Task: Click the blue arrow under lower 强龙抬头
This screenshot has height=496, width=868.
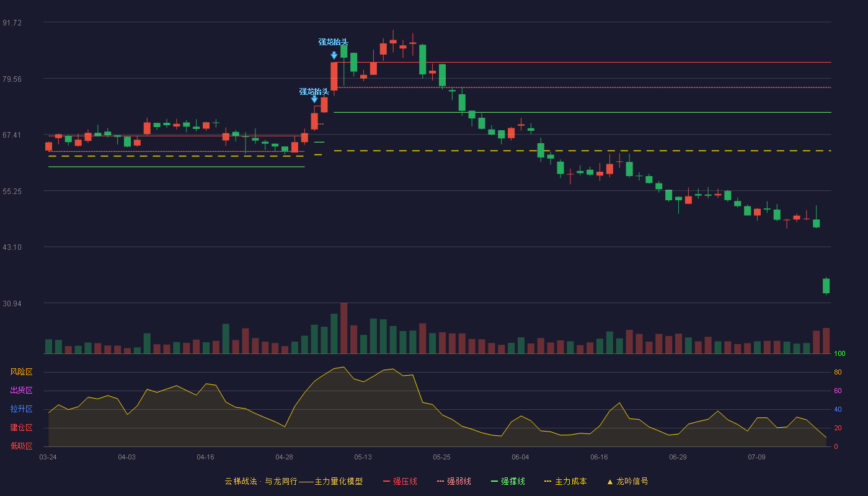Action: click(314, 99)
